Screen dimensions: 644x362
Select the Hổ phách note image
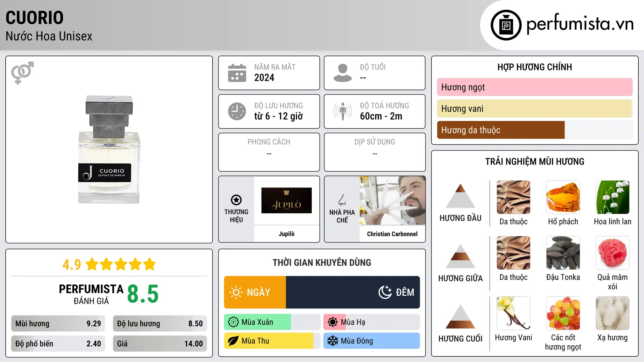pos(563,197)
